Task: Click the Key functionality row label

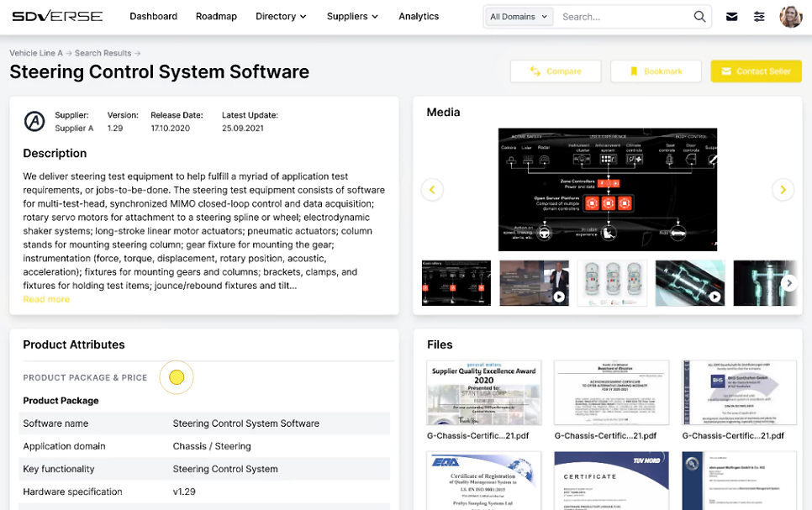Action: 59,469
